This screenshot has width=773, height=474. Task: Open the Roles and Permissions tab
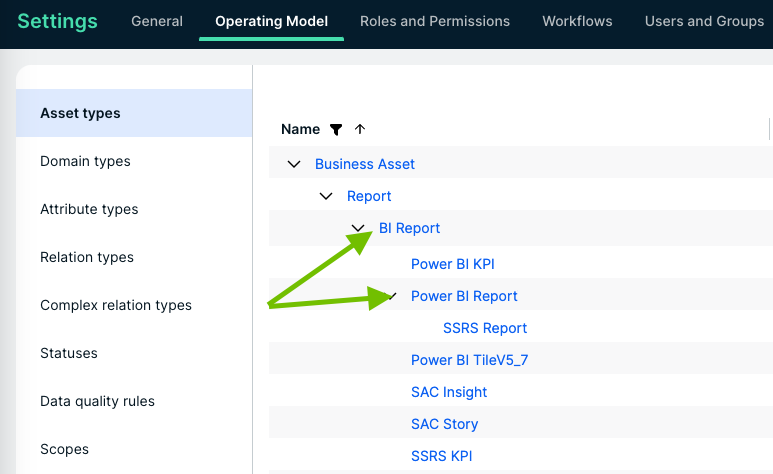[x=434, y=21]
